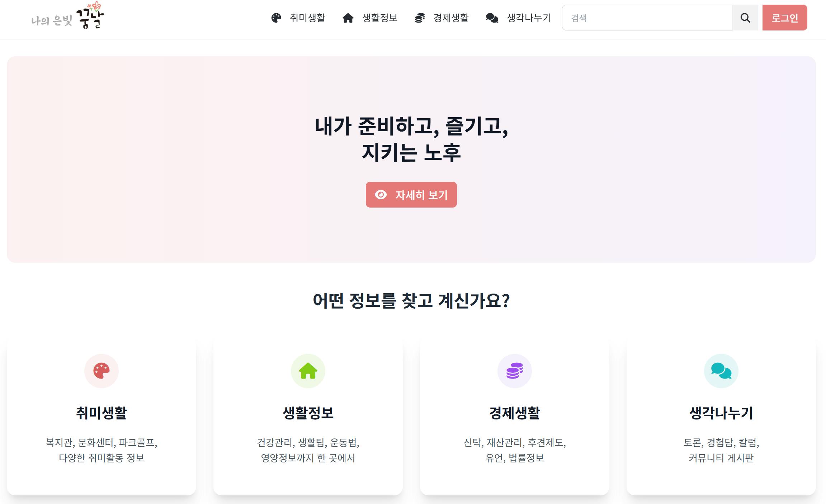The image size is (826, 504).
Task: Click the eye icon on 자세히 보기 button
Action: coord(381,195)
